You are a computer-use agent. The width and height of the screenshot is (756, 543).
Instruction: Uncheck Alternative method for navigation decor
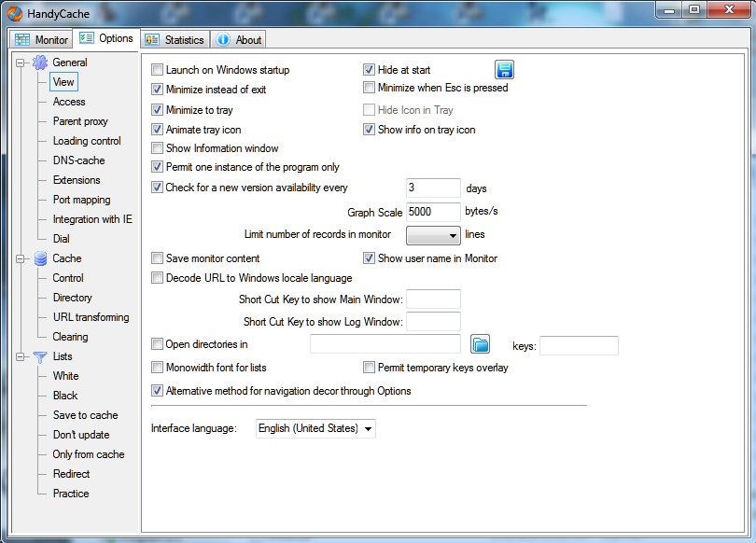point(157,391)
